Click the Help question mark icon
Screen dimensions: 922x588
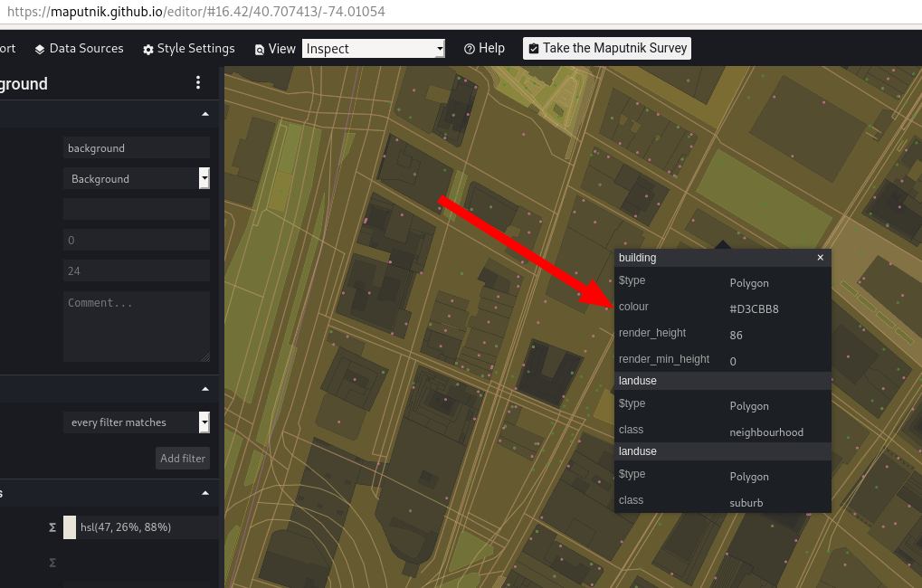point(470,49)
